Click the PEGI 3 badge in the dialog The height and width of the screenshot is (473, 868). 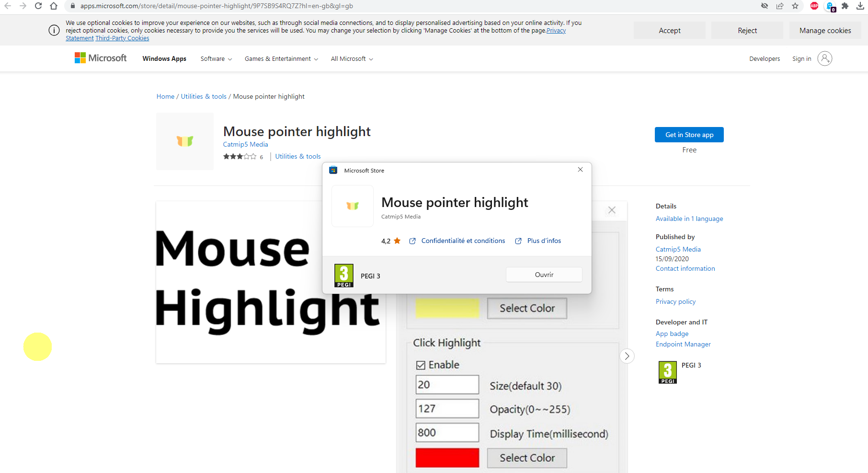pyautogui.click(x=344, y=276)
